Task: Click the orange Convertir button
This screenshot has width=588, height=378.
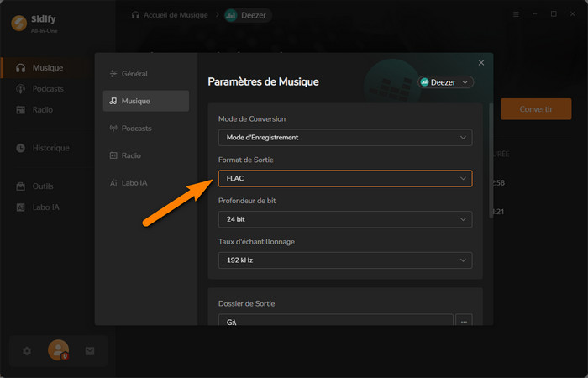Action: click(x=535, y=109)
